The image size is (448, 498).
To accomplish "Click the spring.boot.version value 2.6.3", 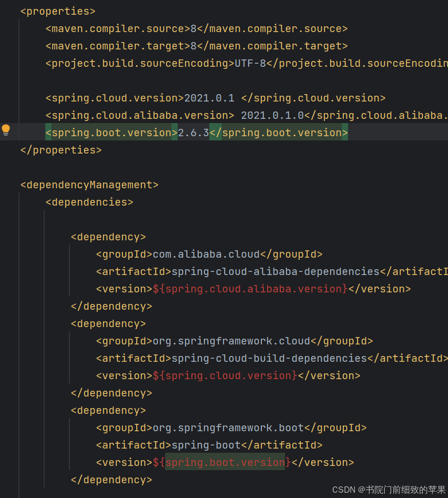I will tap(194, 133).
